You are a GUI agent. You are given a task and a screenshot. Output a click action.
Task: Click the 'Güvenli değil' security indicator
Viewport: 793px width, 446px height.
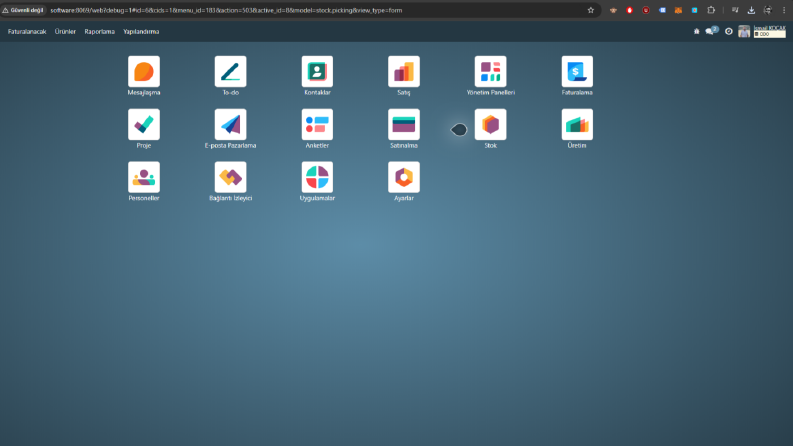pyautogui.click(x=23, y=10)
